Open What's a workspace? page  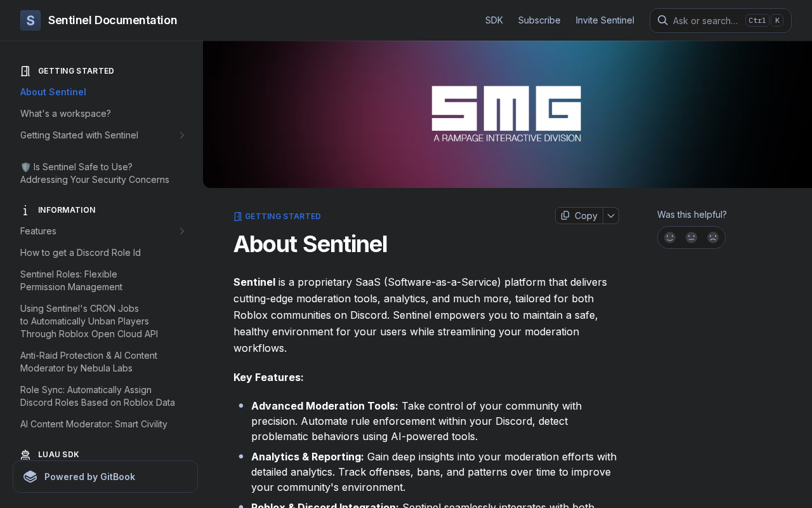pyautogui.click(x=65, y=114)
